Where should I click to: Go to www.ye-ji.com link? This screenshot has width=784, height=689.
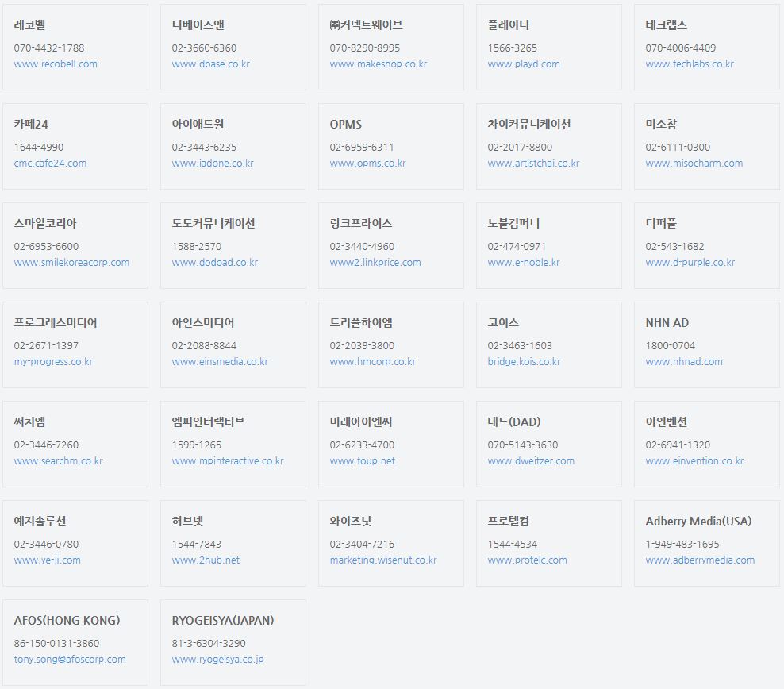click(x=47, y=560)
